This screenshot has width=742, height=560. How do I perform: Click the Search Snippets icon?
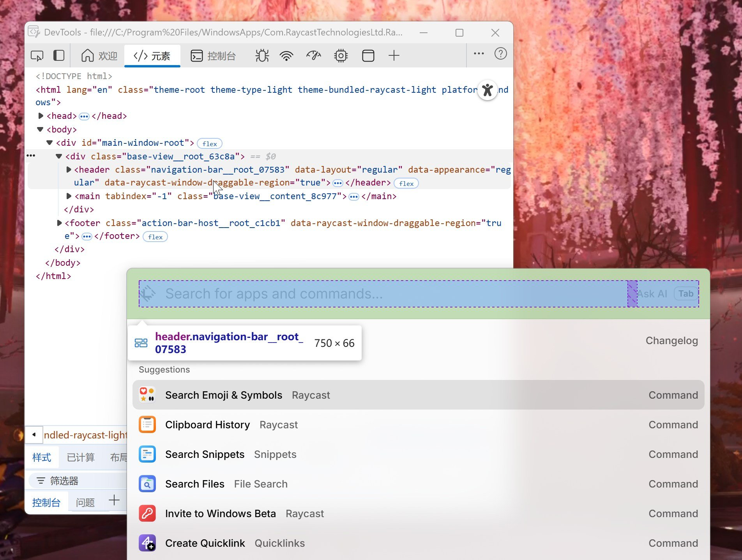(147, 454)
